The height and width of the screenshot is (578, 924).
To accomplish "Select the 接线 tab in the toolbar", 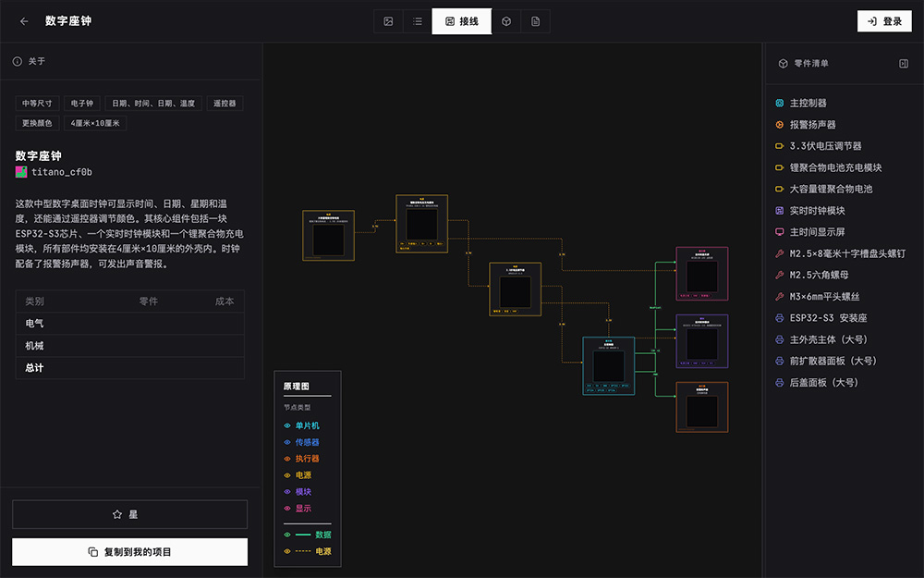I will (462, 20).
